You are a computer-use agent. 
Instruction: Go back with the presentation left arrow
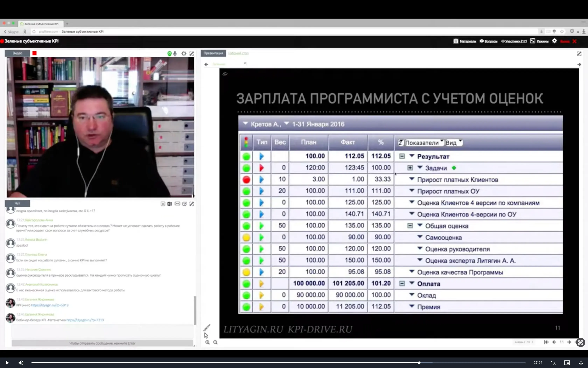pos(206,64)
